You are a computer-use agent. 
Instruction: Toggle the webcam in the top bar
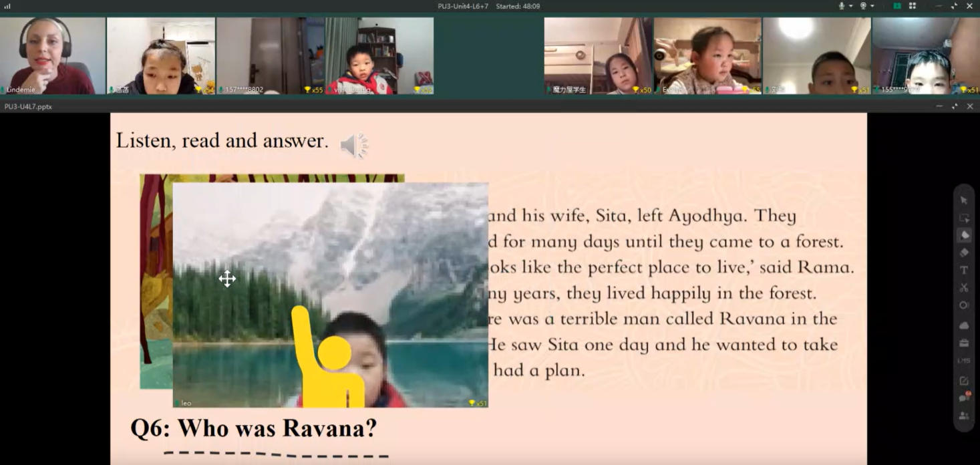pos(862,6)
